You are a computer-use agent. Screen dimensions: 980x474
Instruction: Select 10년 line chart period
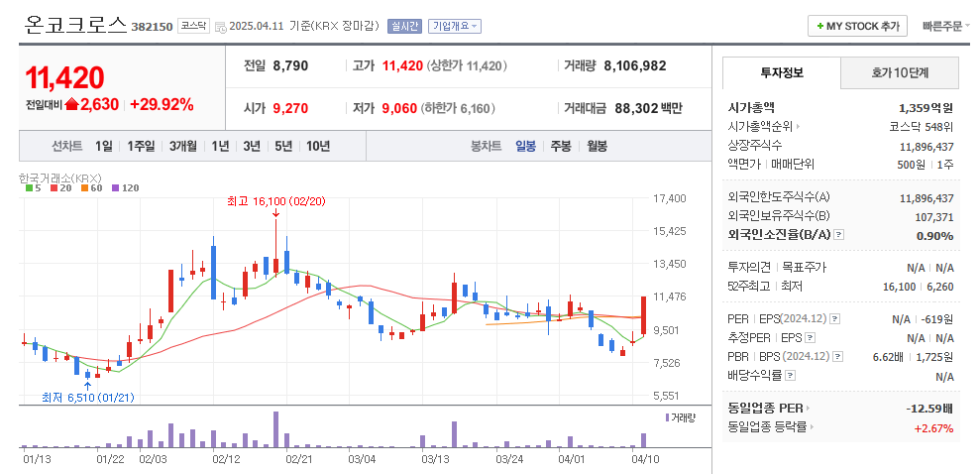pos(318,147)
